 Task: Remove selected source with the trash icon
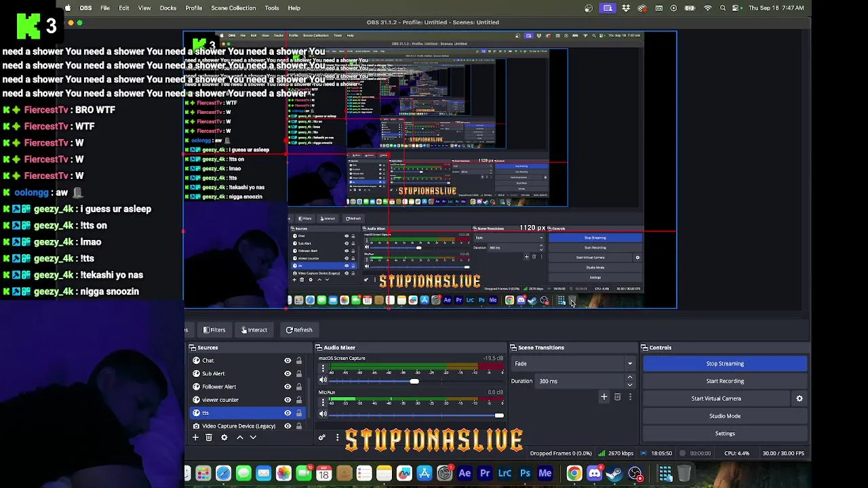pyautogui.click(x=209, y=438)
